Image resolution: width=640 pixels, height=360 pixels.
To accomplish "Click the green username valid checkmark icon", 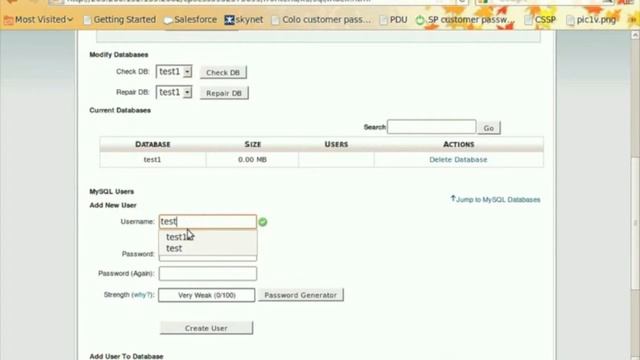I will pos(263,222).
